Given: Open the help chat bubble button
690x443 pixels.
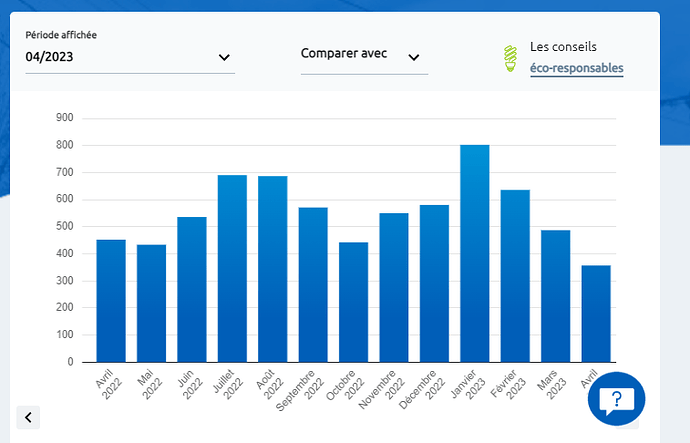Looking at the screenshot, I should (617, 400).
